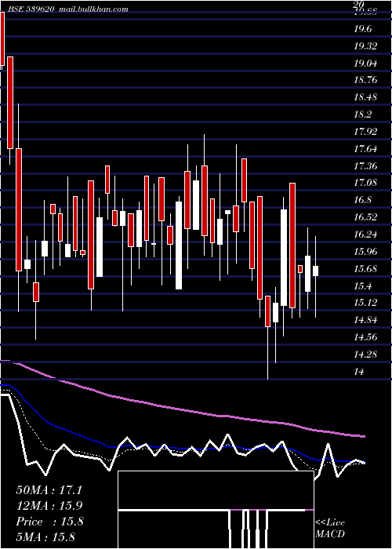Screen dimensions: 392x549
Task: Click the 19.32 price axis label
Action: [365, 46]
